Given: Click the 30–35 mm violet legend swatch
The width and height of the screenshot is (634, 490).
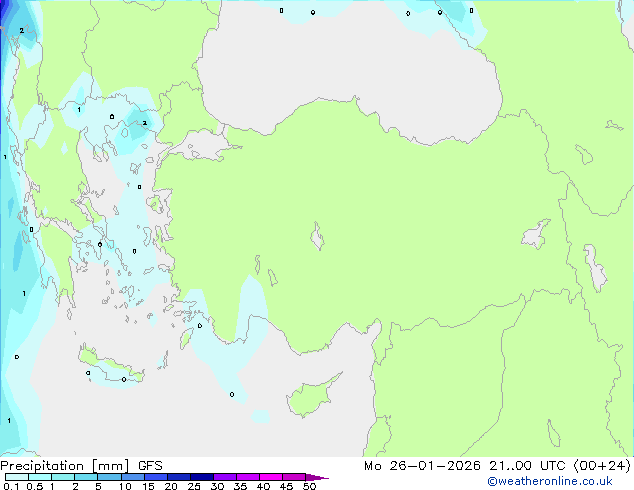Looking at the screenshot, I should (225, 477).
